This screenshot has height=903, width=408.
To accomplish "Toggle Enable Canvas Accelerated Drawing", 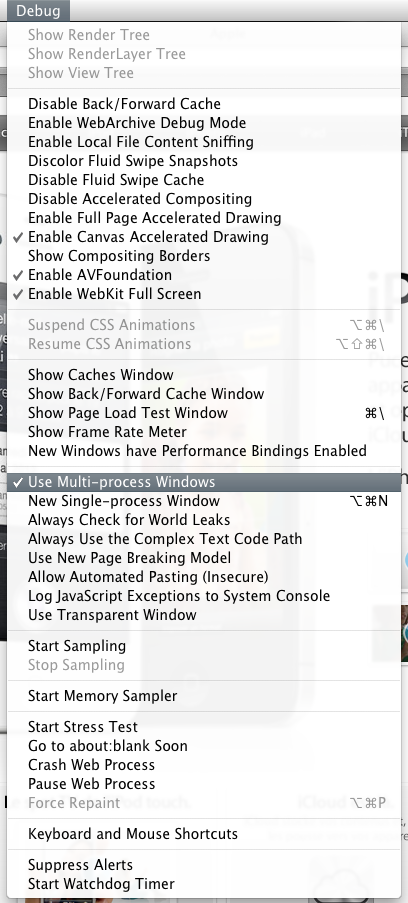I will coord(204,237).
